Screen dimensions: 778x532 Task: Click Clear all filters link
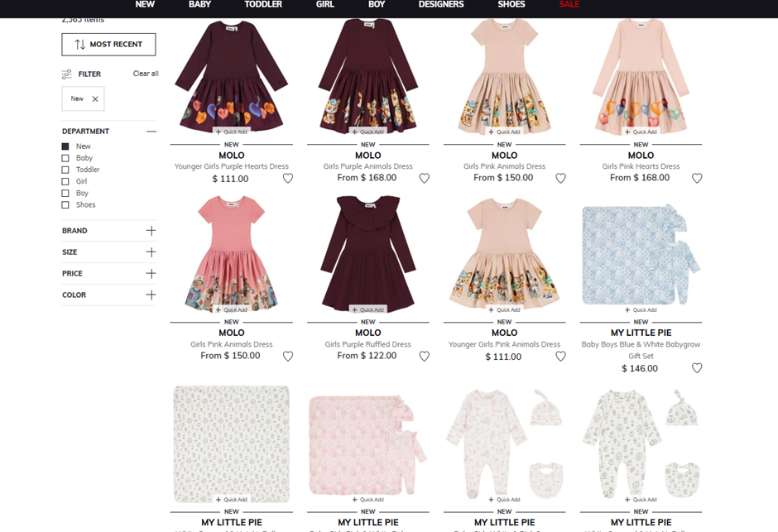click(146, 74)
